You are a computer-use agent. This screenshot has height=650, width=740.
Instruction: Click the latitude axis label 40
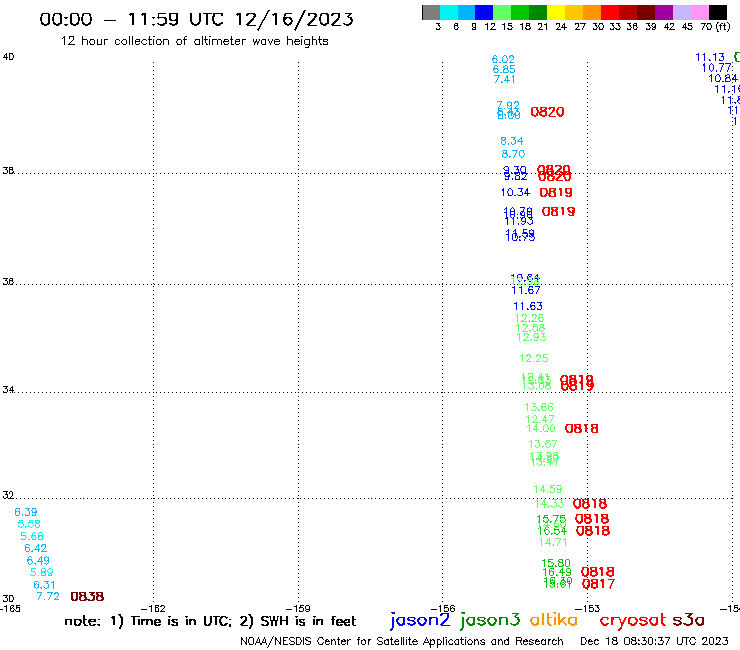[8, 57]
